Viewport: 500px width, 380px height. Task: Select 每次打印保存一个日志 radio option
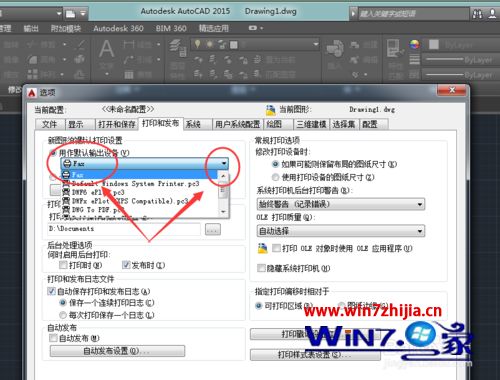[63, 315]
